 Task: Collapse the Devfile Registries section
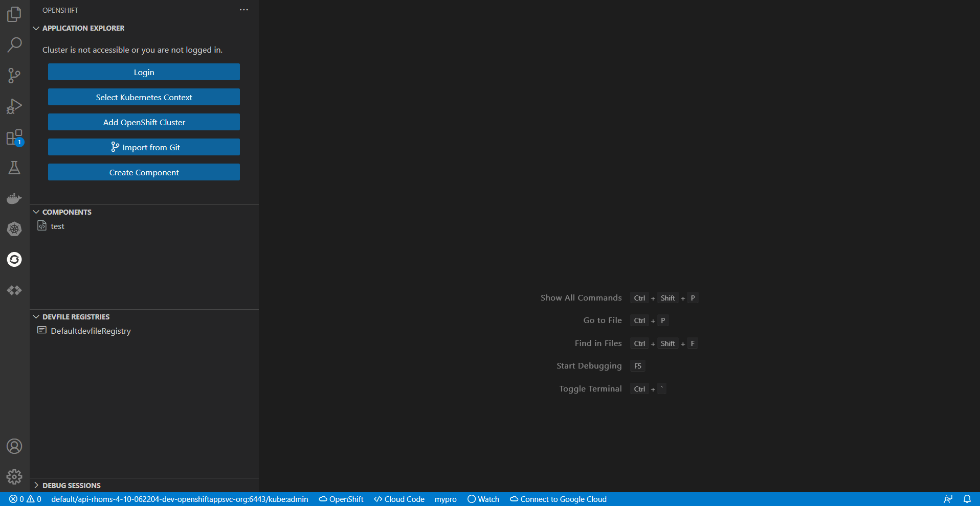point(36,317)
